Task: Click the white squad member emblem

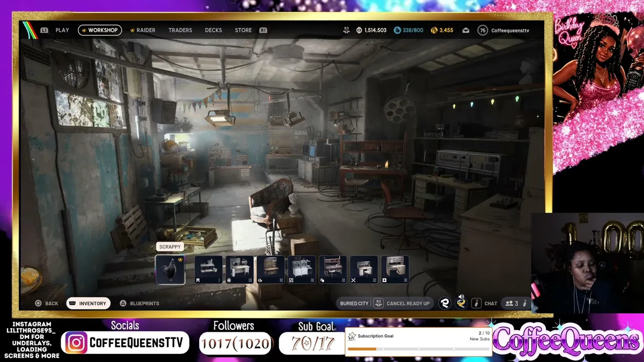Action: [x=445, y=303]
